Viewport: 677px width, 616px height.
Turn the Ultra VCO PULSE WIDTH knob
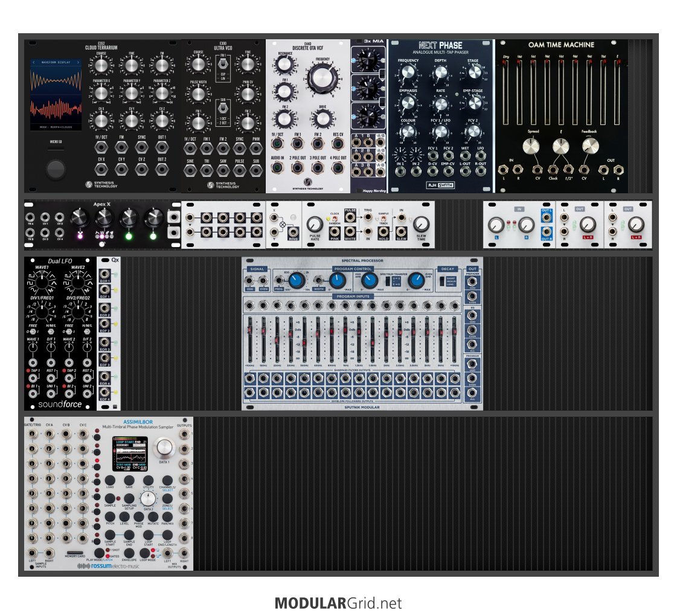[198, 94]
